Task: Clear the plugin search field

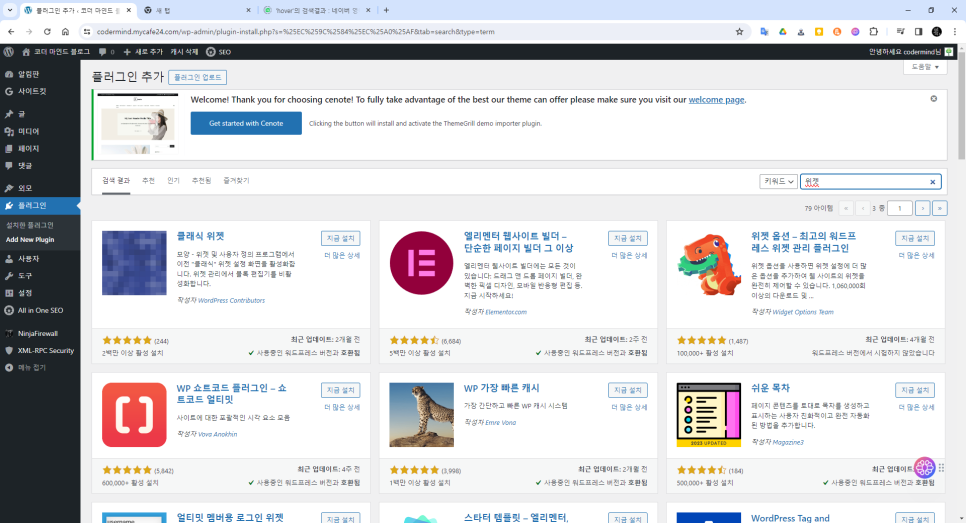Action: coord(932,182)
